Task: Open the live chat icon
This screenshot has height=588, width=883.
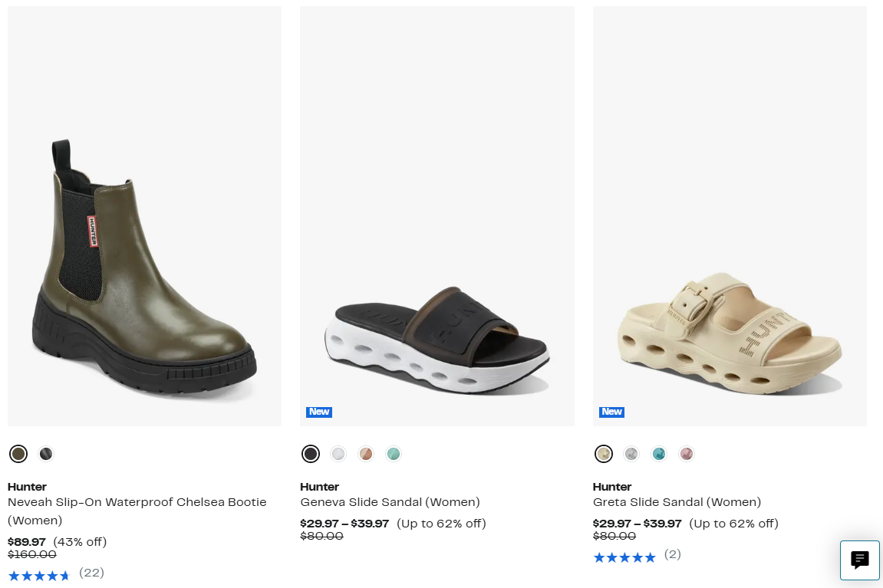Action: tap(859, 560)
